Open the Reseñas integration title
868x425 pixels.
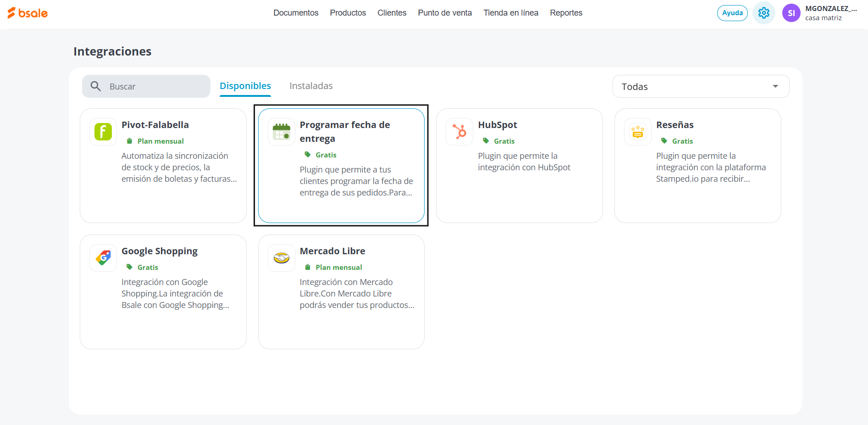675,125
